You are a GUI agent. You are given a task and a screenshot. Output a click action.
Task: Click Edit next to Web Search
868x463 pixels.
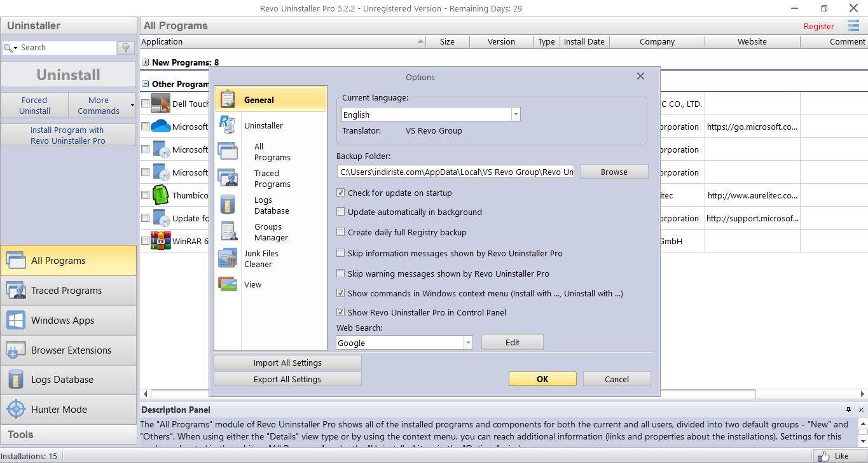(x=513, y=342)
